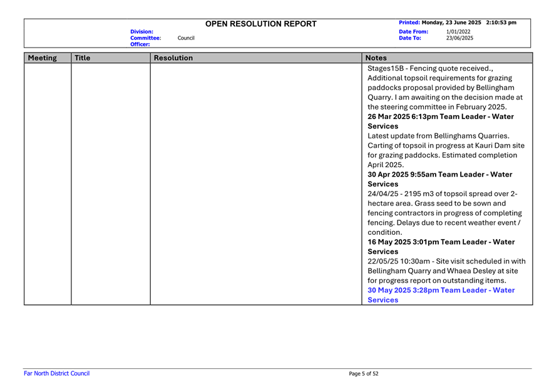Viewport: 554px width, 392px height.
Task: Click the date value '1/01/2022'
Action: [458, 32]
